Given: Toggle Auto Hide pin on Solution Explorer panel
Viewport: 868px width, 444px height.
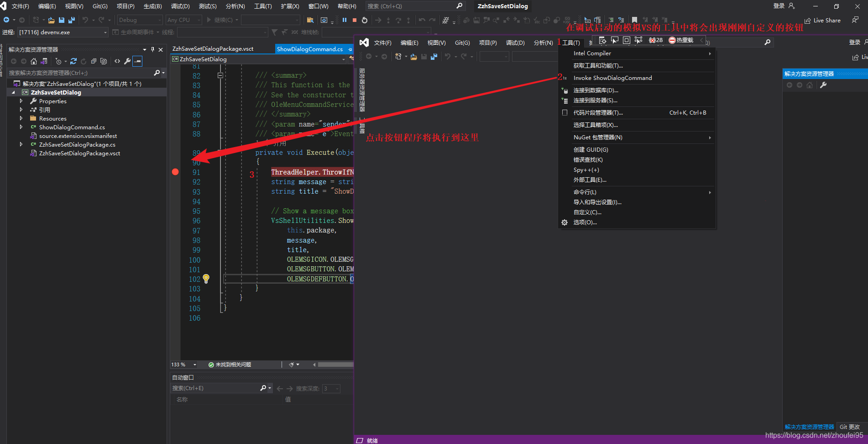Looking at the screenshot, I should (x=152, y=49).
